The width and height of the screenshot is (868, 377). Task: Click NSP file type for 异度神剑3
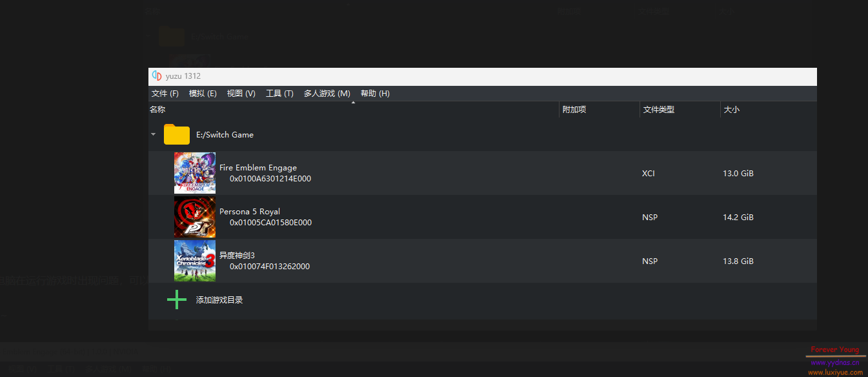650,261
